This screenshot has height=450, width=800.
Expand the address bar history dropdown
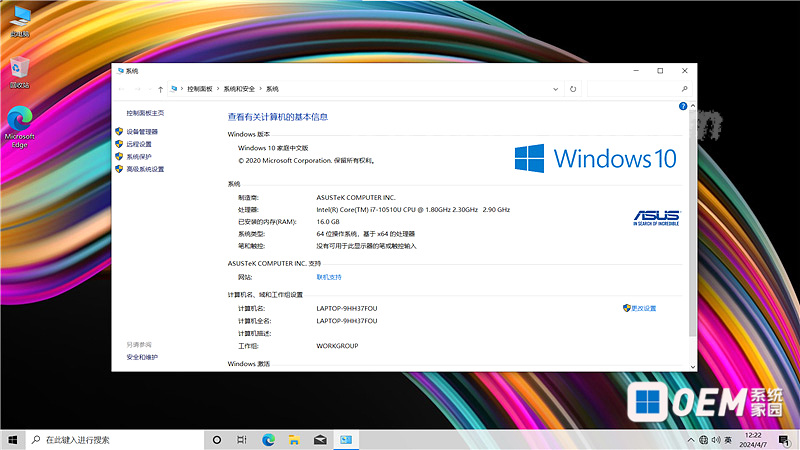click(x=556, y=89)
